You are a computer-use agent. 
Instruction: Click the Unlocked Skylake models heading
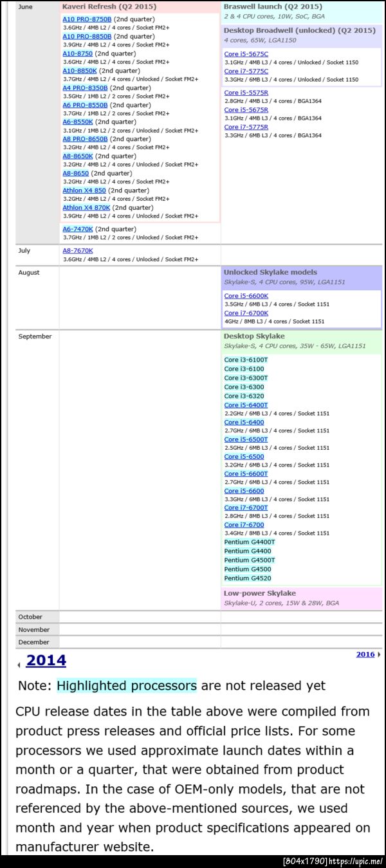click(270, 272)
